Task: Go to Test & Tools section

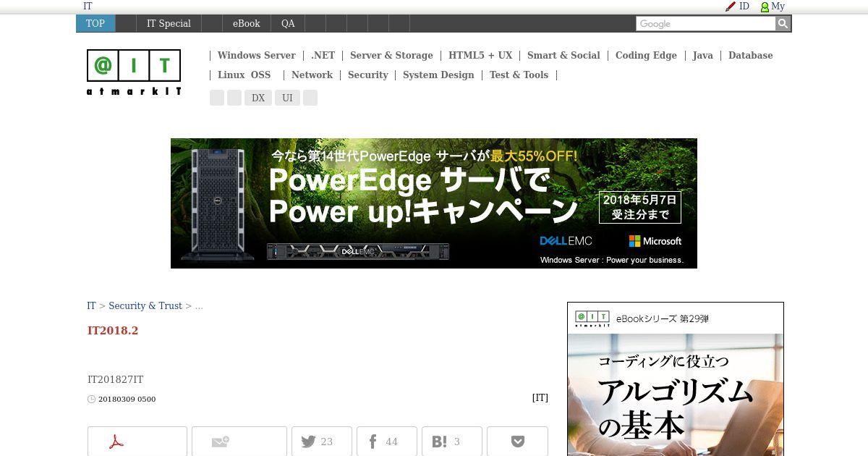Action: (519, 75)
